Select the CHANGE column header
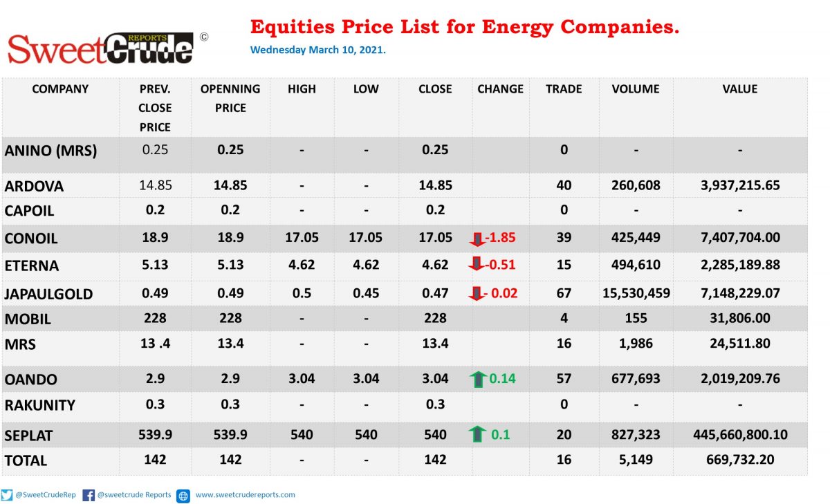The image size is (830, 504). click(500, 89)
